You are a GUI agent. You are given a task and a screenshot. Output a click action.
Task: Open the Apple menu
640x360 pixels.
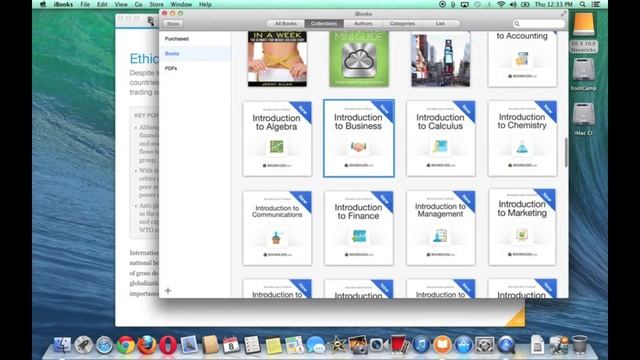coord(43,4)
